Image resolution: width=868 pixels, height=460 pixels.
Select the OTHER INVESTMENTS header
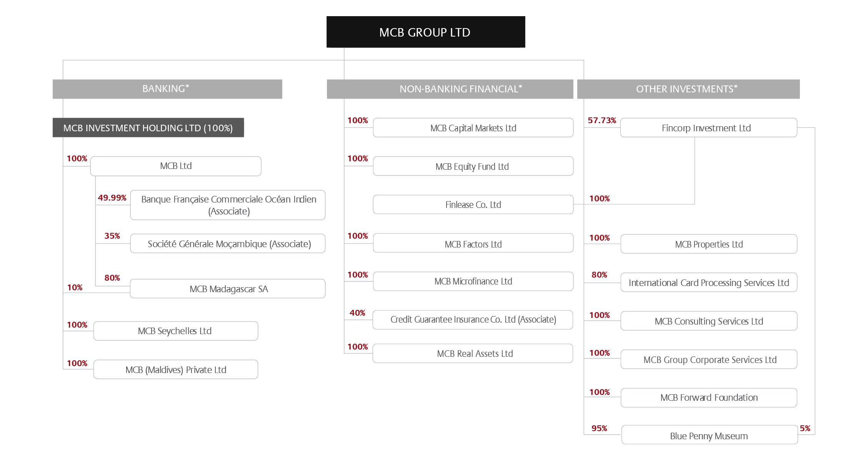[688, 89]
